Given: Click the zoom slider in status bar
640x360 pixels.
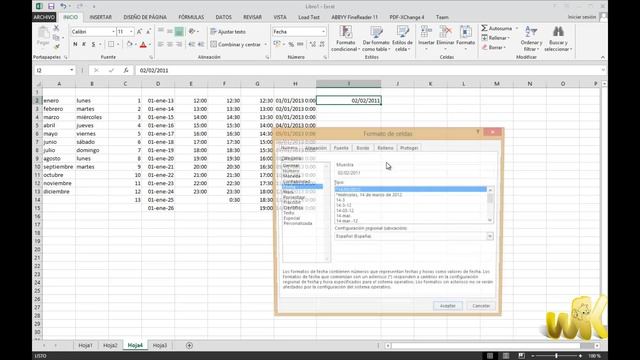Looking at the screenshot, I should coord(556,356).
